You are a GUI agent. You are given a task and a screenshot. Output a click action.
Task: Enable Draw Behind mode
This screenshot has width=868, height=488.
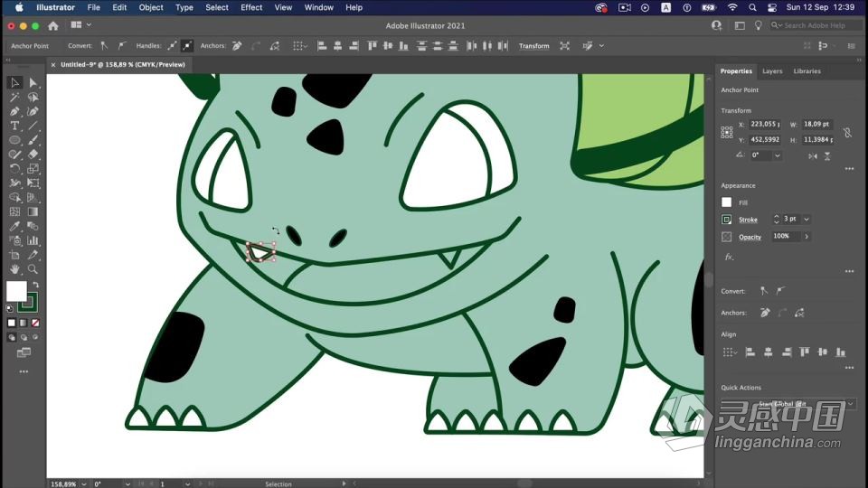coord(24,337)
